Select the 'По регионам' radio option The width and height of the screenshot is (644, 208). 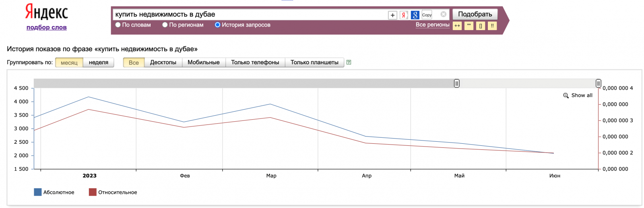(x=165, y=25)
